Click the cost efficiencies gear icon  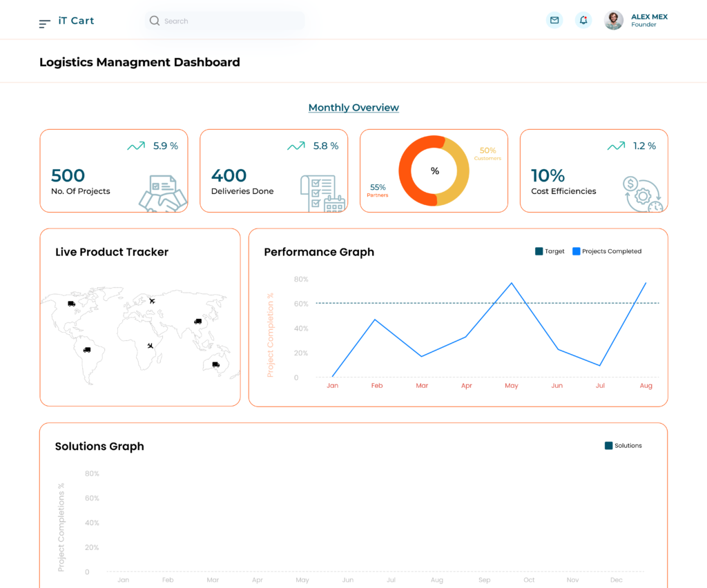click(x=642, y=195)
